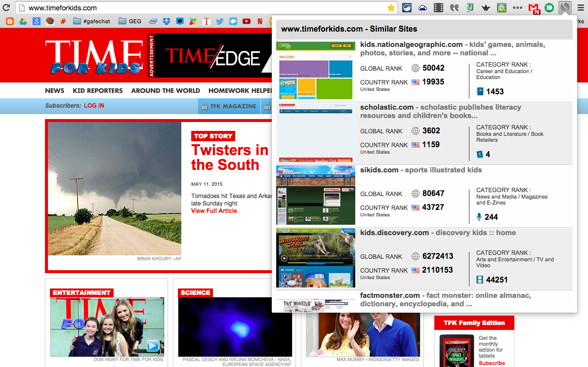Open sikids.com similar site link

point(379,170)
